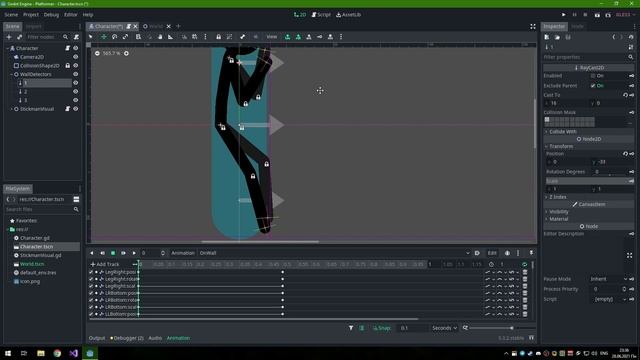Expand the Z Index section
This screenshot has width=640, height=360.
(x=547, y=197)
